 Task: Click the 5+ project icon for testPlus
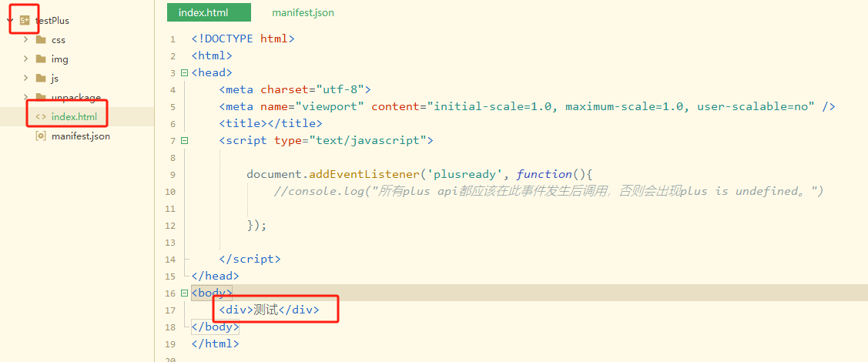(x=25, y=21)
